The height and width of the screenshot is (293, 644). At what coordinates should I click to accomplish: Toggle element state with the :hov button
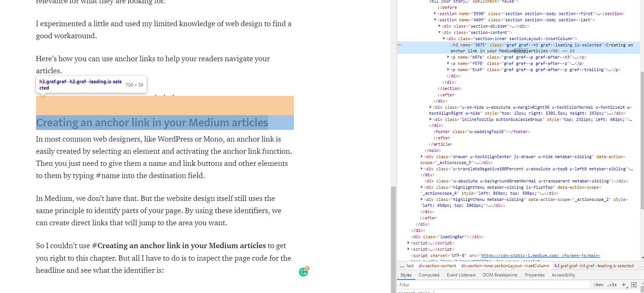[598, 285]
